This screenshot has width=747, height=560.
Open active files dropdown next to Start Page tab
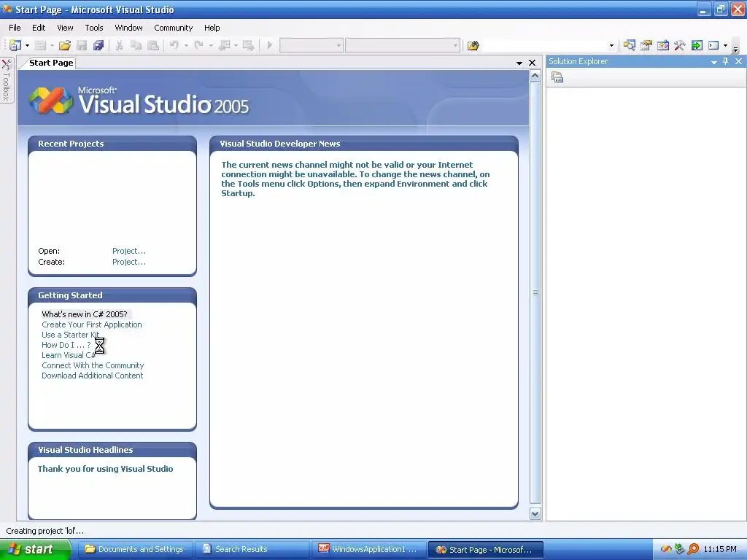pos(519,63)
